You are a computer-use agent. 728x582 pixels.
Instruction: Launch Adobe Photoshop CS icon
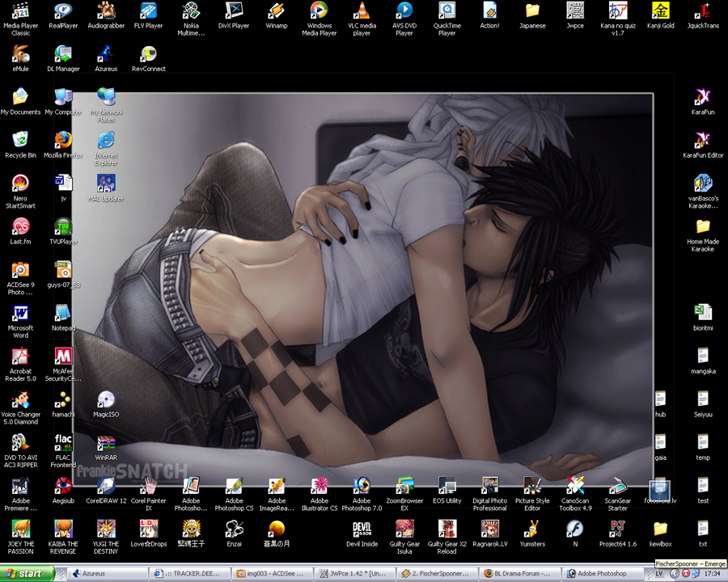pyautogui.click(x=234, y=494)
